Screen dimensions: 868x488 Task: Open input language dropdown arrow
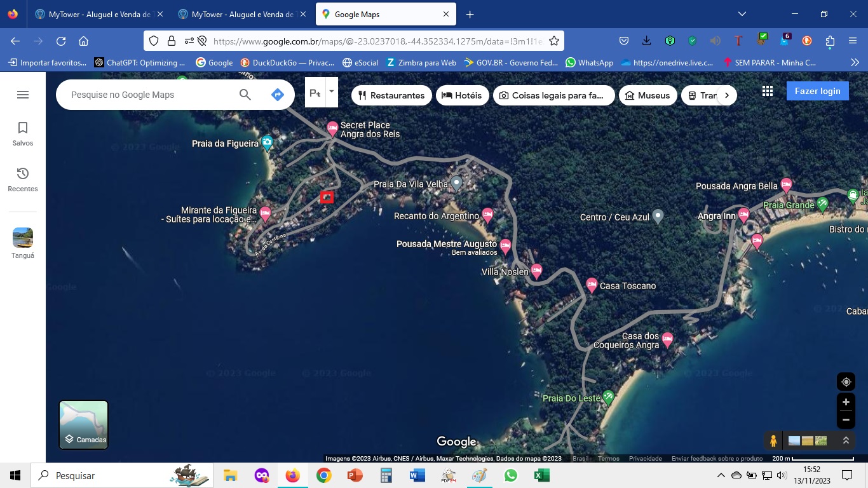[331, 92]
